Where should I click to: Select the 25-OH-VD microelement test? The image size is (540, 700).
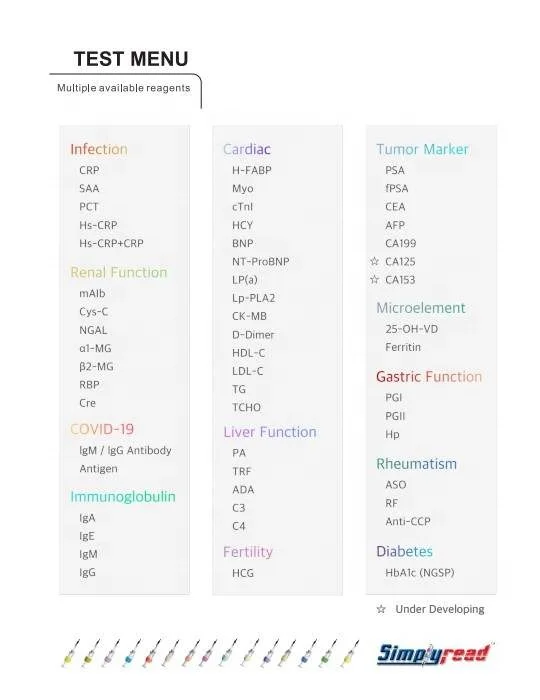[411, 329]
